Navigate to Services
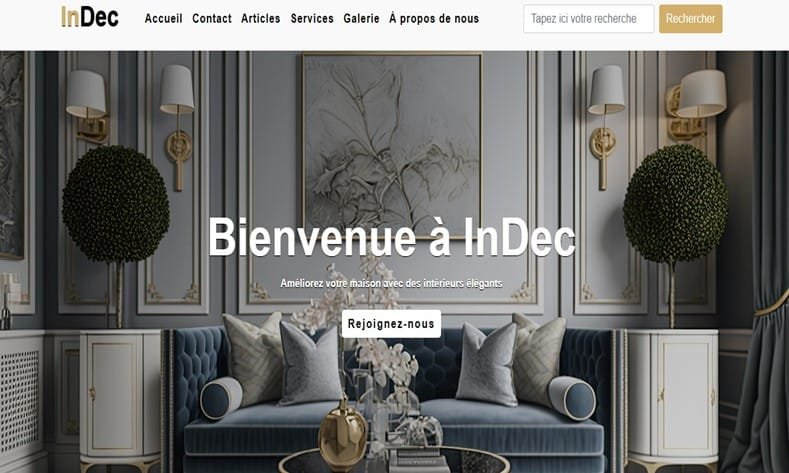Viewport: 789px width, 473px height. point(312,19)
